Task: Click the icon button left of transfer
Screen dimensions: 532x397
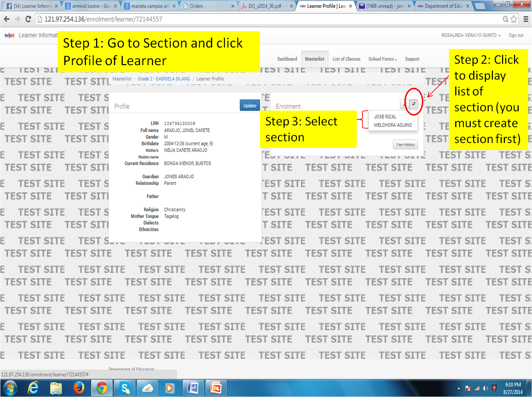Action: [405, 104]
